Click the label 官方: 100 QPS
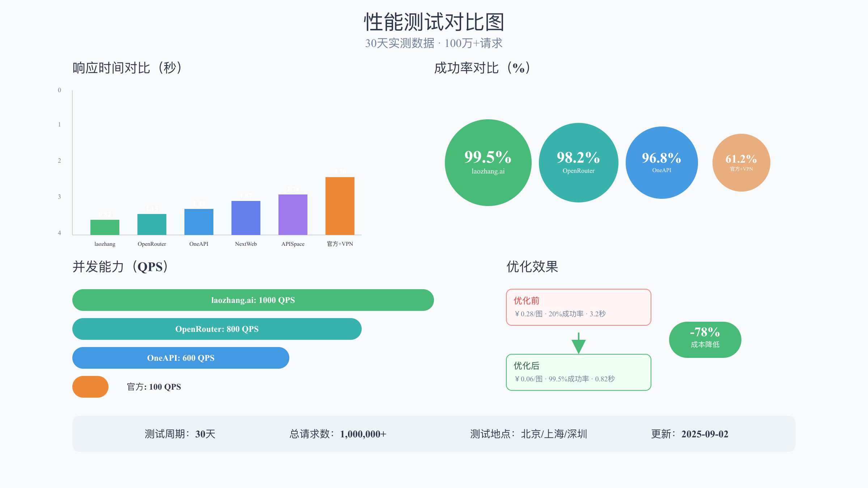This screenshot has height=488, width=868. 154,387
